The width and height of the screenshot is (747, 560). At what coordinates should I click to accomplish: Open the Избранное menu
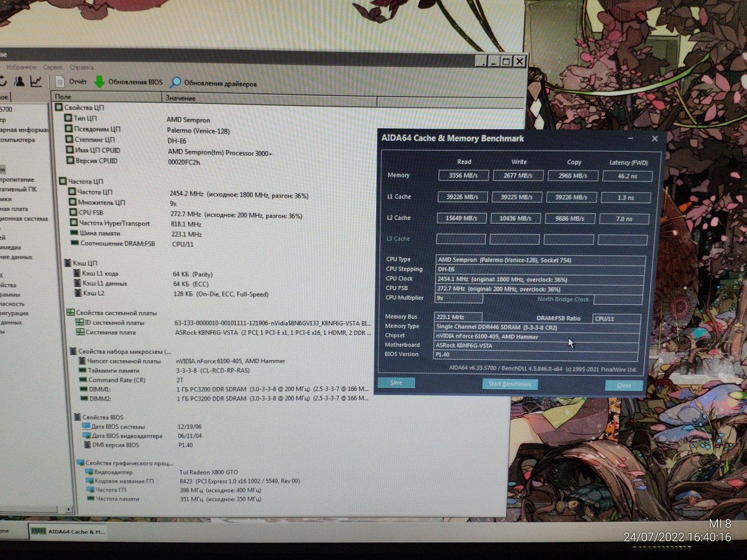point(21,67)
